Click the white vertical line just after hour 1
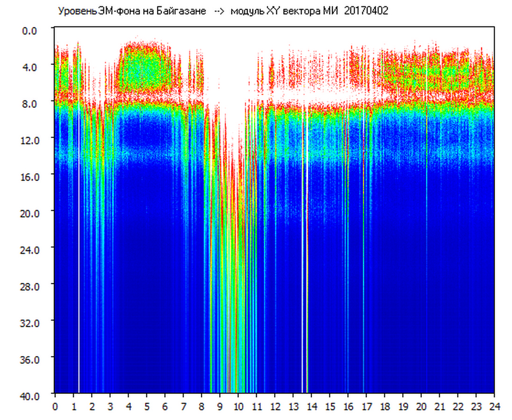 (78, 280)
